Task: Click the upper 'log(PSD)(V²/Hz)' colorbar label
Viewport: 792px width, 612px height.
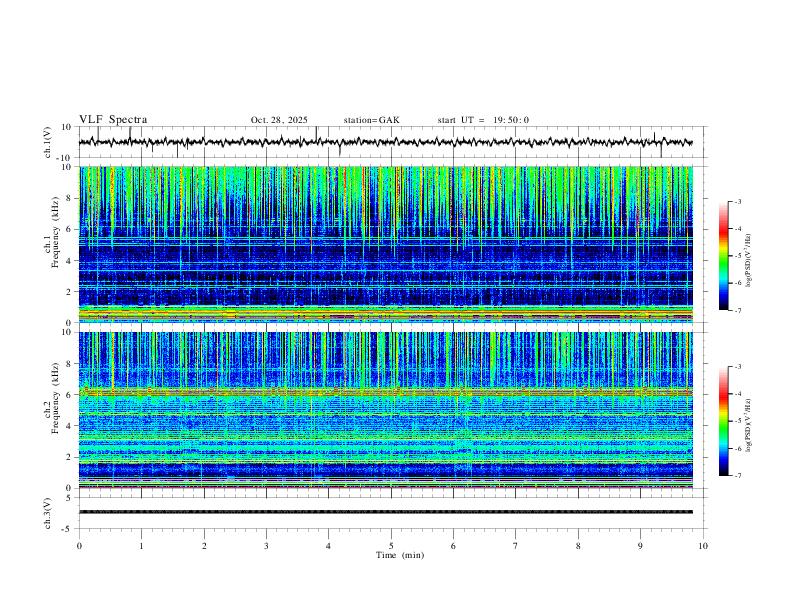Action: (749, 260)
